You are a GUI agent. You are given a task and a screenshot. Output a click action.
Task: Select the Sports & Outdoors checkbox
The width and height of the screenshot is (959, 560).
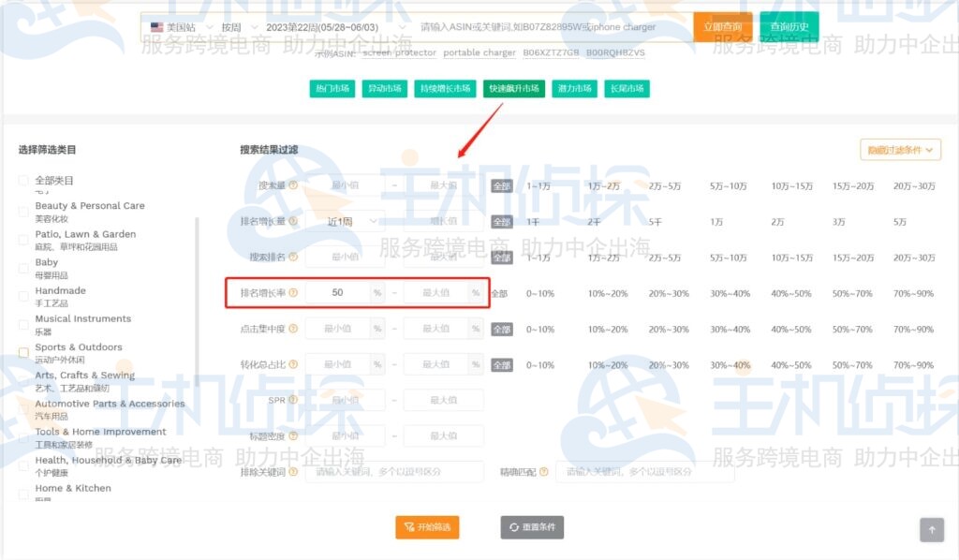[x=24, y=349]
